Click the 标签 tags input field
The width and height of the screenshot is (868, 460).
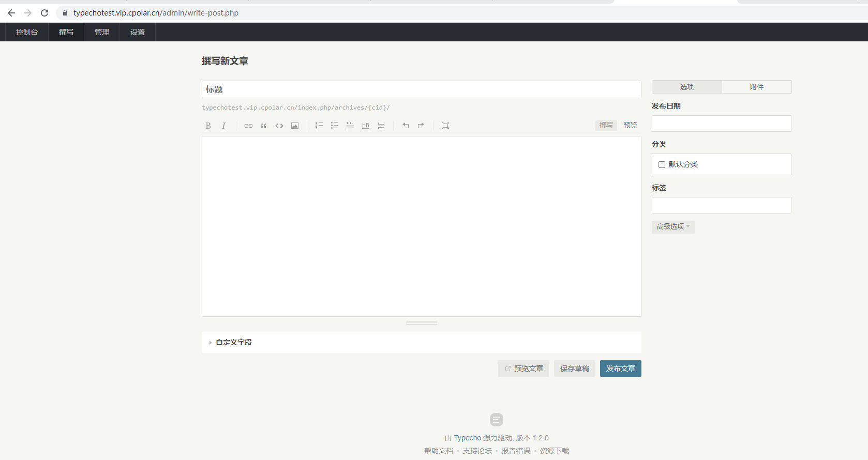tap(722, 205)
